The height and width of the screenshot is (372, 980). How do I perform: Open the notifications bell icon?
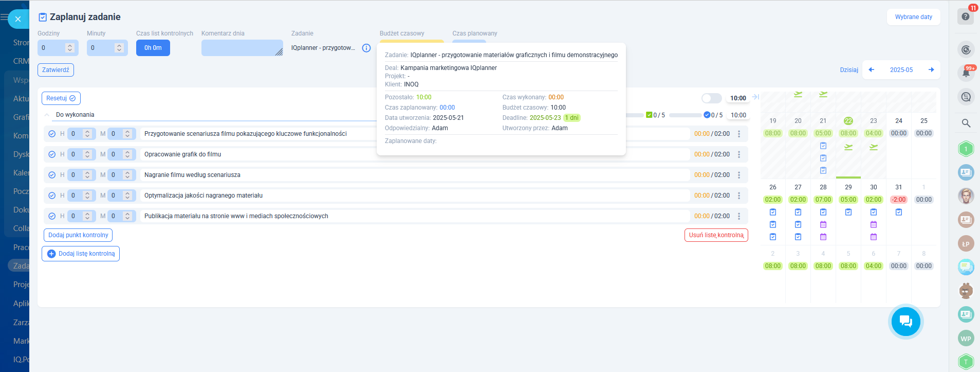966,73
